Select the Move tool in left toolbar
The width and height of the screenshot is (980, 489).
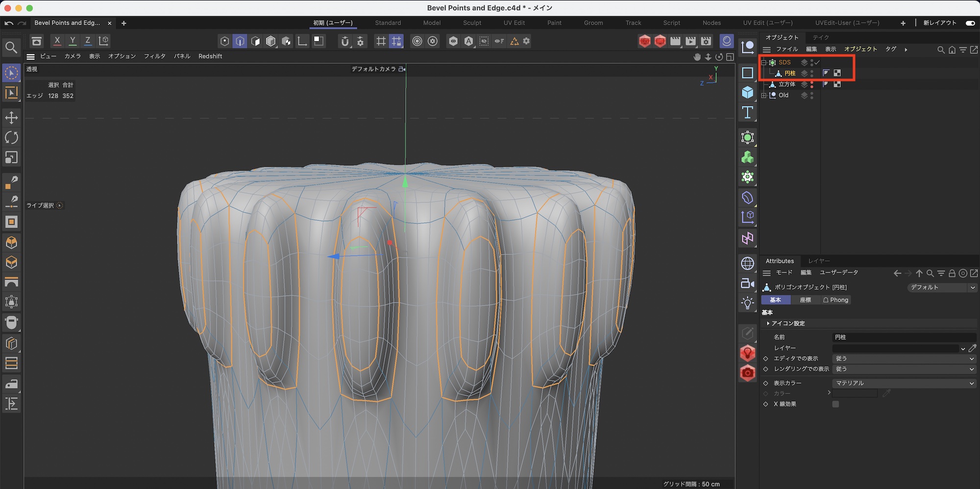pos(11,118)
